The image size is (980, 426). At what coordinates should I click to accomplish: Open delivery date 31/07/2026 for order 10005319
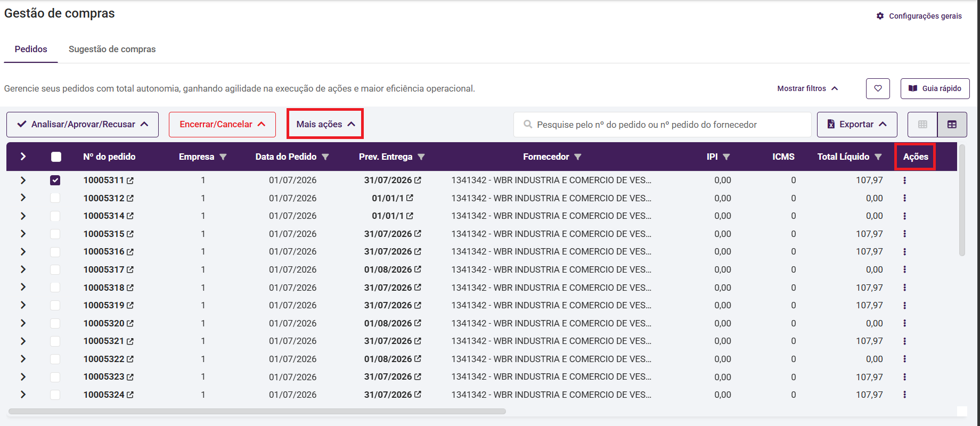coord(388,305)
